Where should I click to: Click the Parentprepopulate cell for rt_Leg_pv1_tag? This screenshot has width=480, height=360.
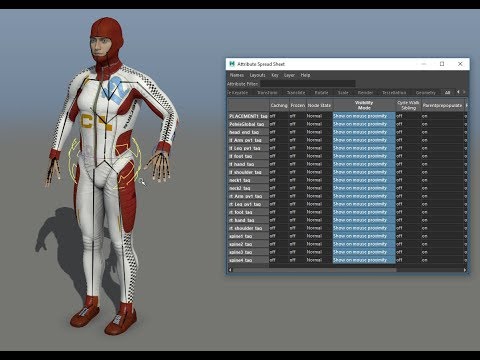pyautogui.click(x=442, y=204)
